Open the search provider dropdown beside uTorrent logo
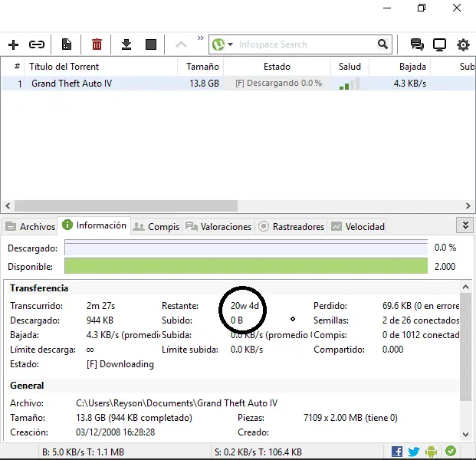This screenshot has height=460, width=476. (x=231, y=44)
